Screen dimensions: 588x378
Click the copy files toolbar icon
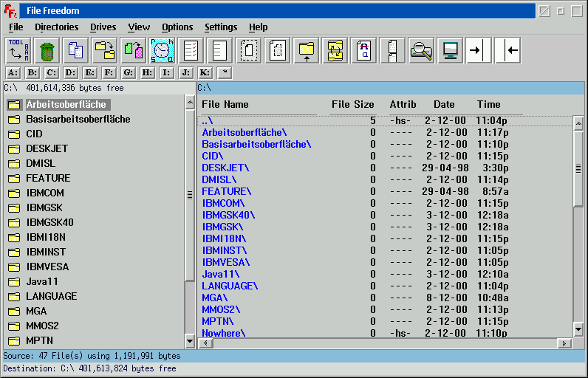point(75,50)
